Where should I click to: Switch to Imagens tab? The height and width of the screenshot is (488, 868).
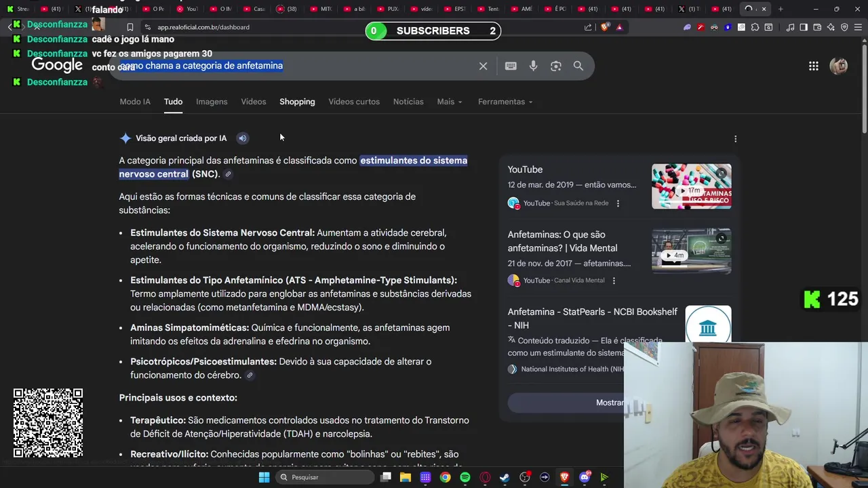click(x=212, y=102)
